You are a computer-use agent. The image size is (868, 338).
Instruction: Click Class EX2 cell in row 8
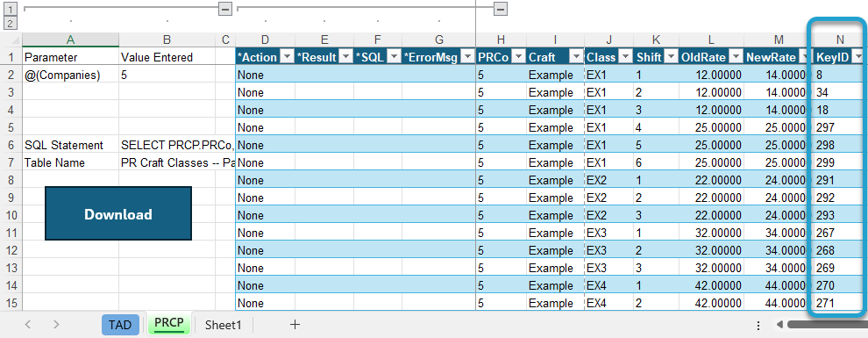click(609, 180)
